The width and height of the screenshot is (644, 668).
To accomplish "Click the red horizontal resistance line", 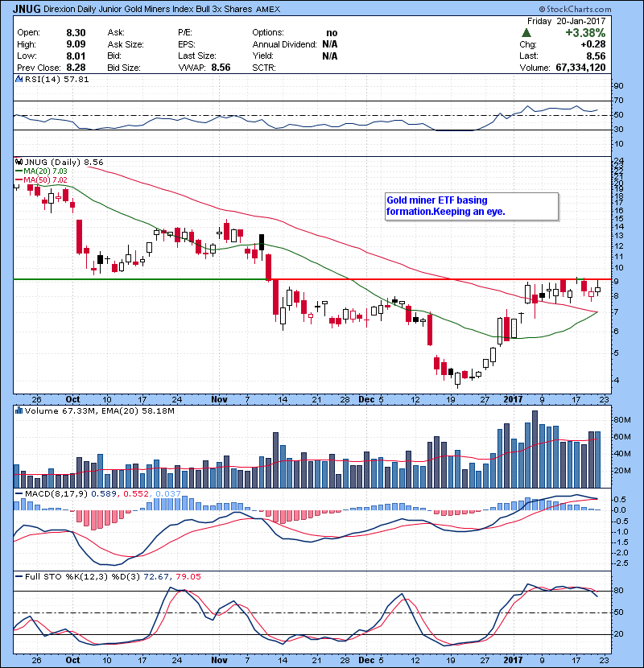I will 439,279.
